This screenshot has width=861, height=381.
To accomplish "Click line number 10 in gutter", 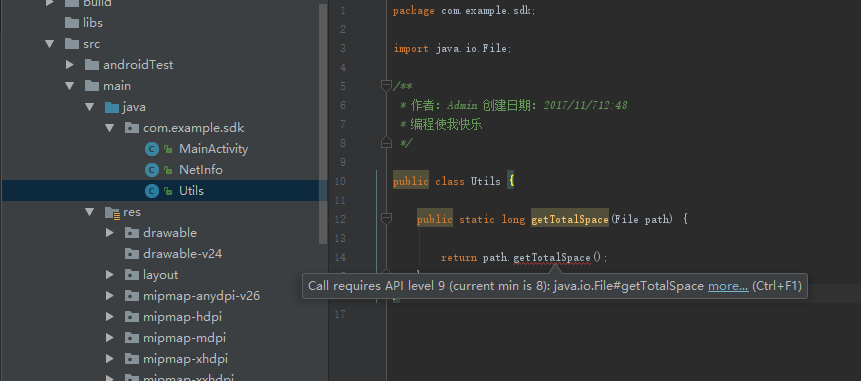I will (x=340, y=181).
